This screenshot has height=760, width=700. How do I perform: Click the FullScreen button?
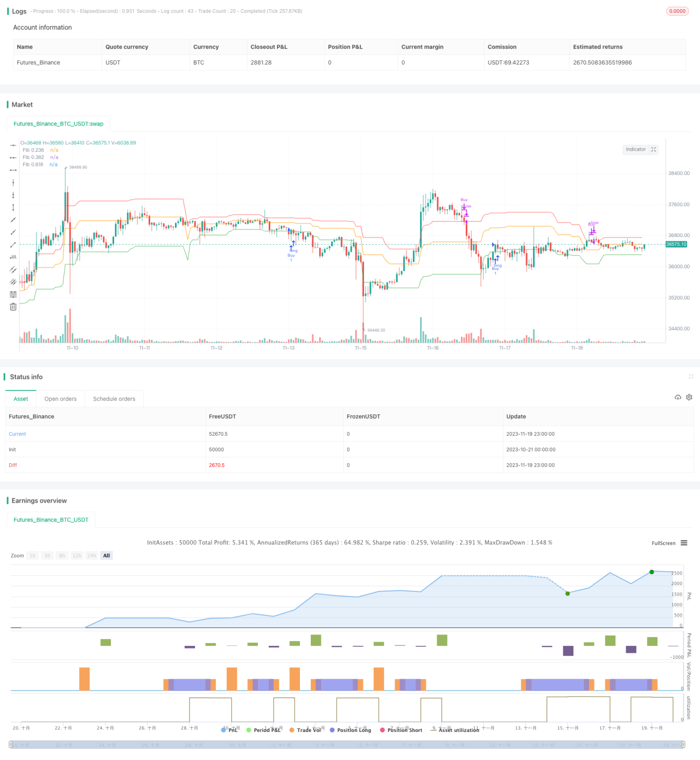click(x=663, y=543)
